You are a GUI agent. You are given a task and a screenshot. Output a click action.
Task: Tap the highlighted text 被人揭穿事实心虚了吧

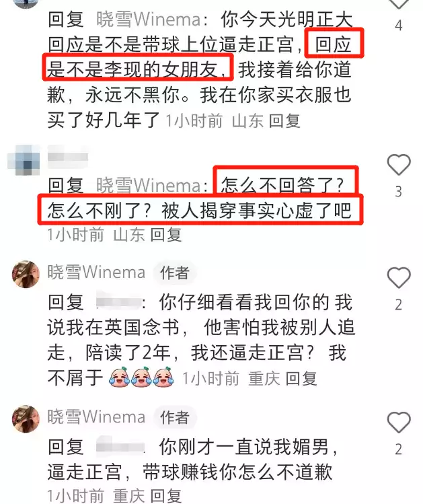256,211
